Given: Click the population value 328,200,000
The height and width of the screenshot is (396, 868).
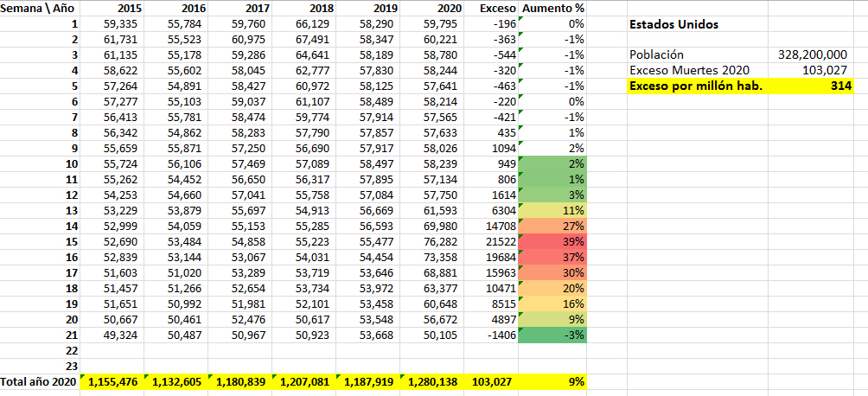Looking at the screenshot, I should [x=811, y=54].
